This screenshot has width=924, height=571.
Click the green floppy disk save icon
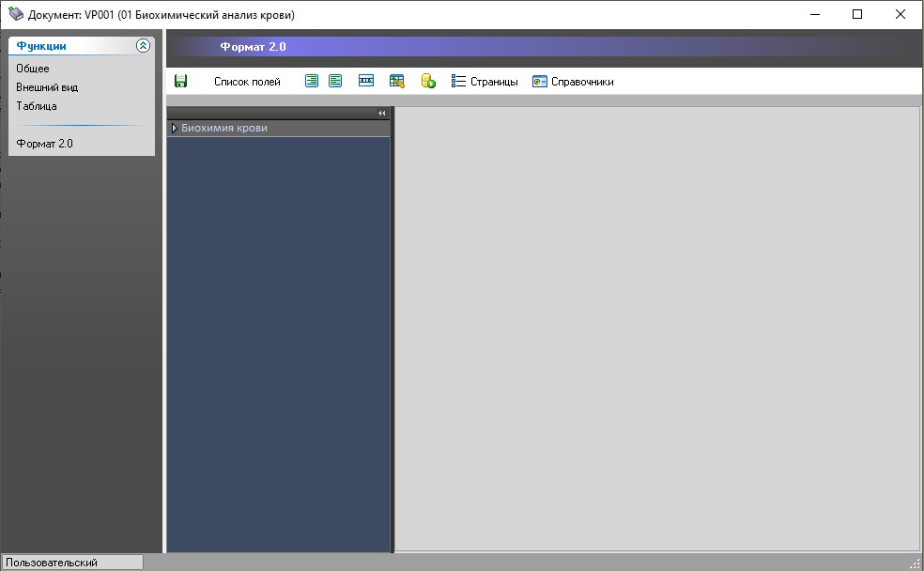click(181, 82)
